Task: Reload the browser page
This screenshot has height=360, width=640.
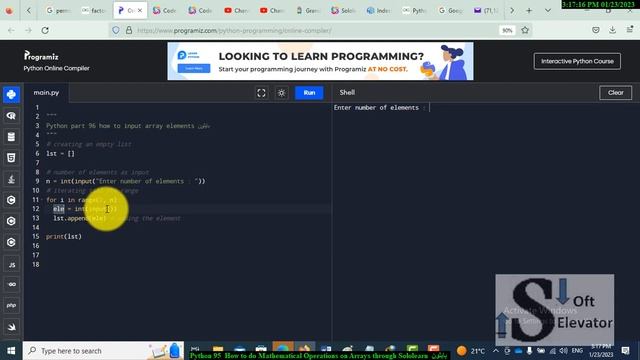Action: 45,30
